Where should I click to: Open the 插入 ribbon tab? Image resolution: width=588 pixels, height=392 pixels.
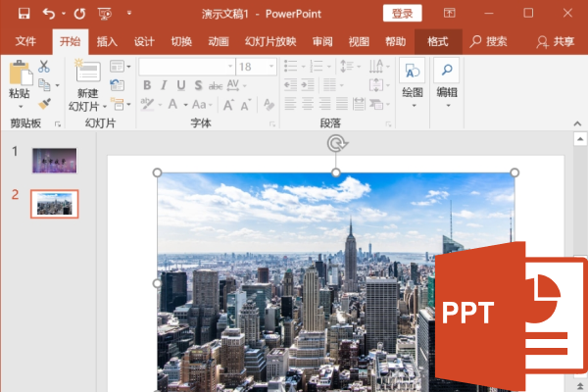tap(107, 41)
